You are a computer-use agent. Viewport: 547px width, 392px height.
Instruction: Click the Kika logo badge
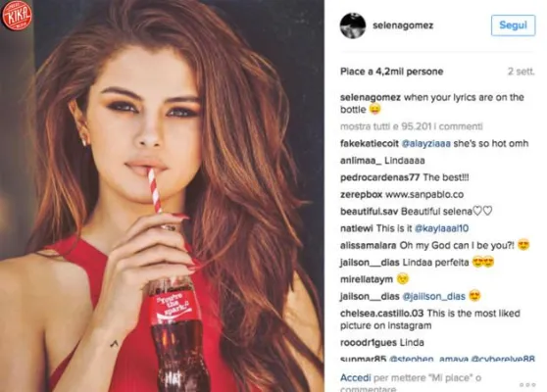pyautogui.click(x=17, y=15)
